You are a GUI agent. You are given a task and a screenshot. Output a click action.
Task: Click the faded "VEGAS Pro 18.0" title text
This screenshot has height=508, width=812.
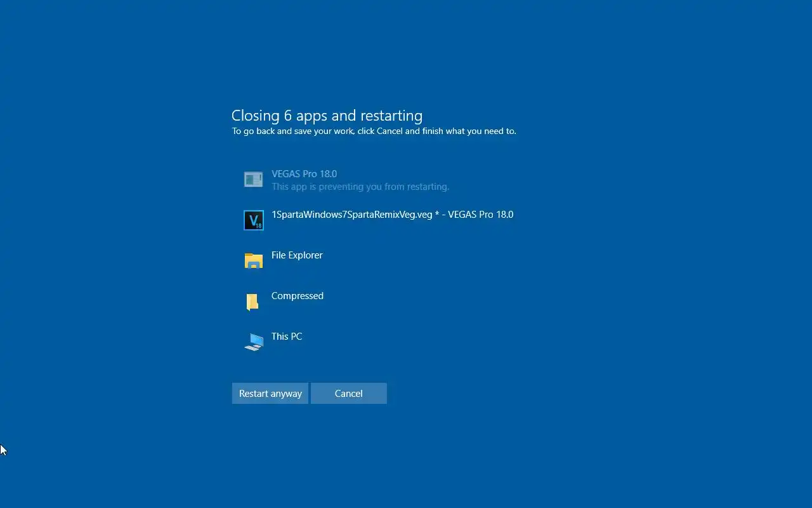304,174
